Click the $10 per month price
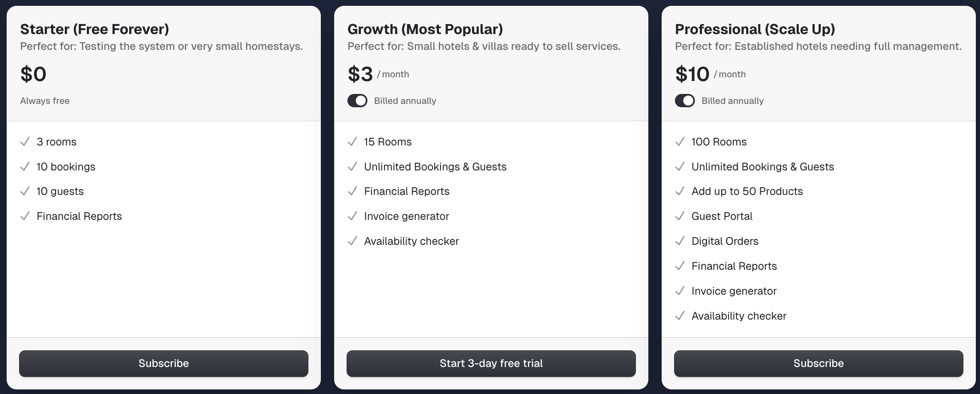Viewport: 980px width, 394px height. pos(692,74)
